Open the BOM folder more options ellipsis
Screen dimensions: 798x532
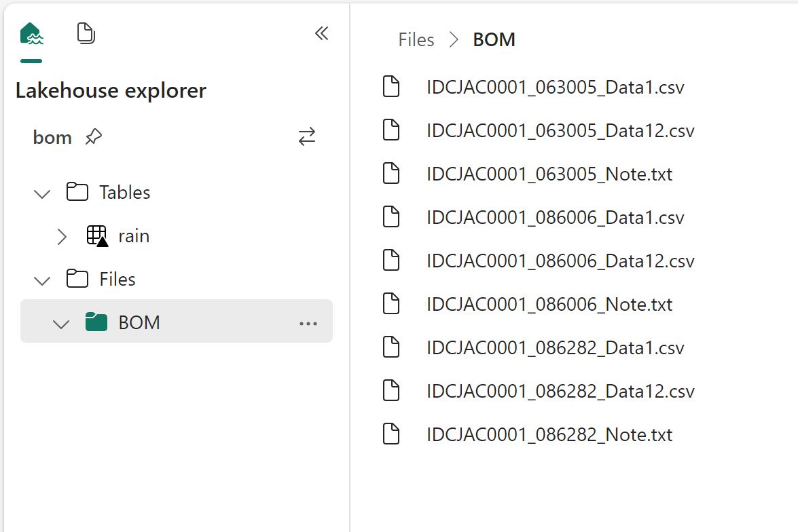tap(308, 324)
